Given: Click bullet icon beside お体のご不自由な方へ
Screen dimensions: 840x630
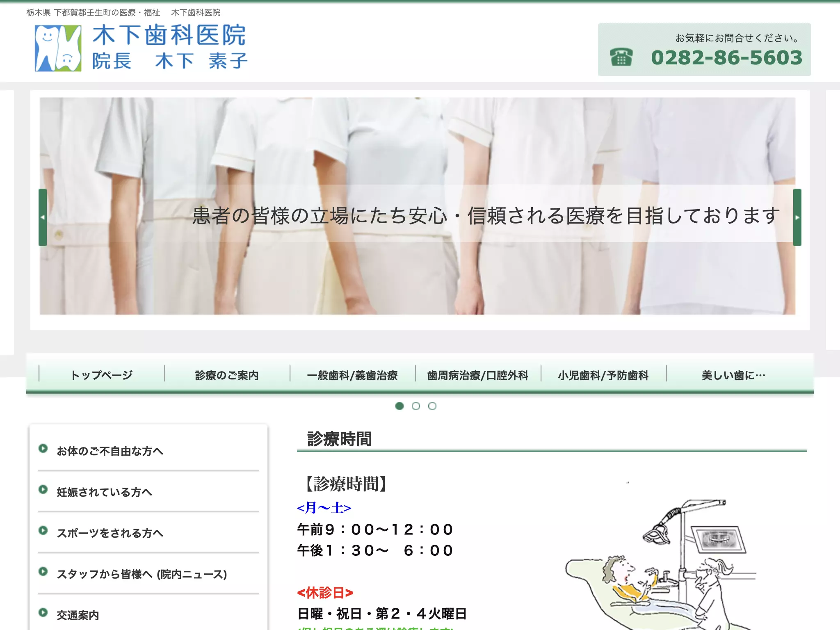Looking at the screenshot, I should [43, 448].
